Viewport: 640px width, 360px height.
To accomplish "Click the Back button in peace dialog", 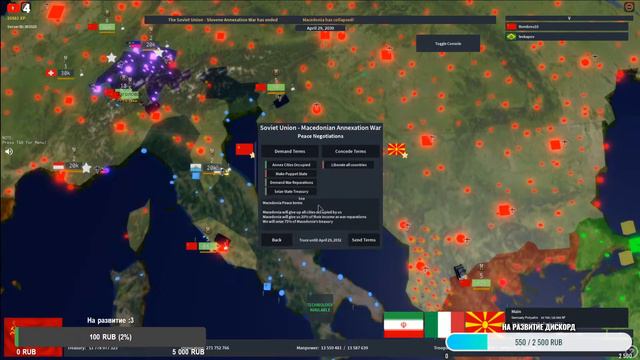I will coord(276,240).
